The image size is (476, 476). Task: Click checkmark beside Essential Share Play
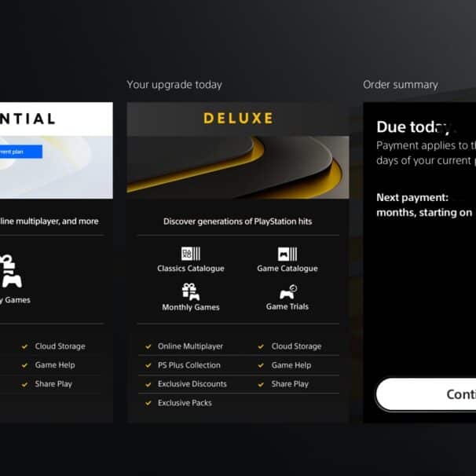pyautogui.click(x=24, y=384)
